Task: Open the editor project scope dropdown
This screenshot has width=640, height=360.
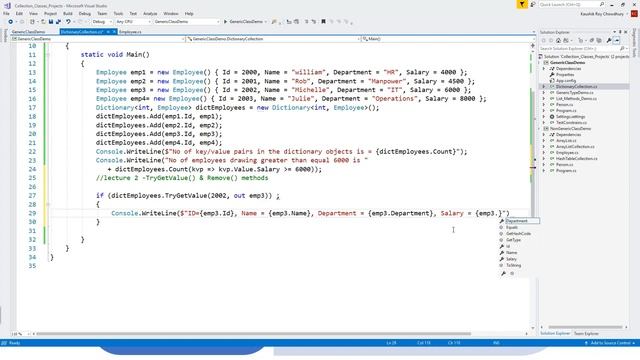Action: (x=98, y=39)
